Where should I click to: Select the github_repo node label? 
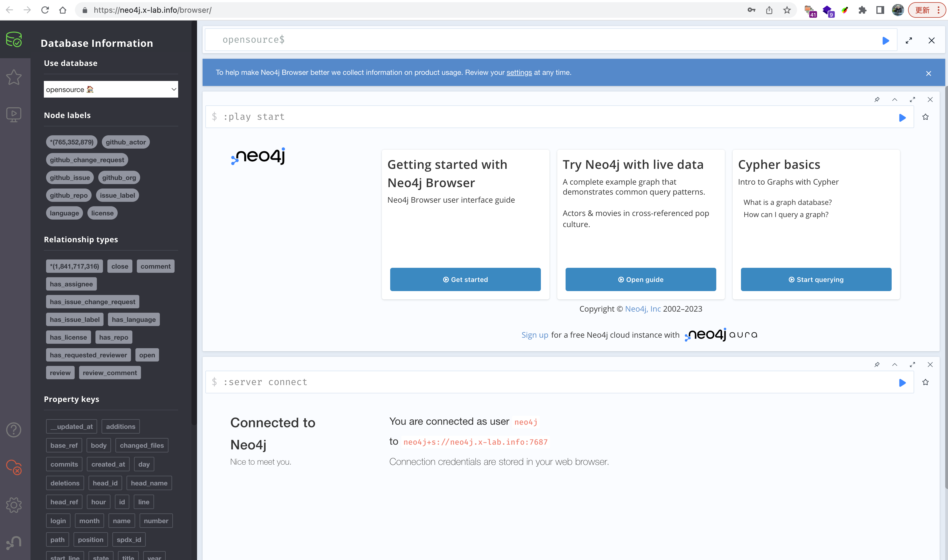pos(68,195)
